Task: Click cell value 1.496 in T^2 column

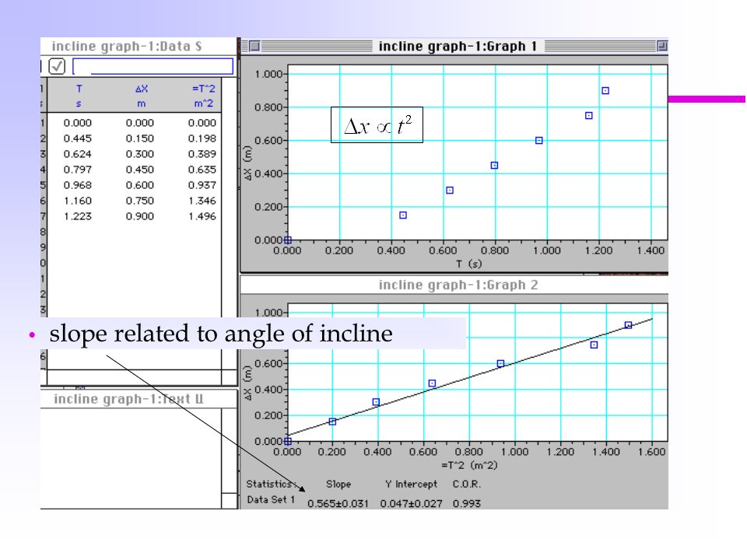Action: [202, 216]
